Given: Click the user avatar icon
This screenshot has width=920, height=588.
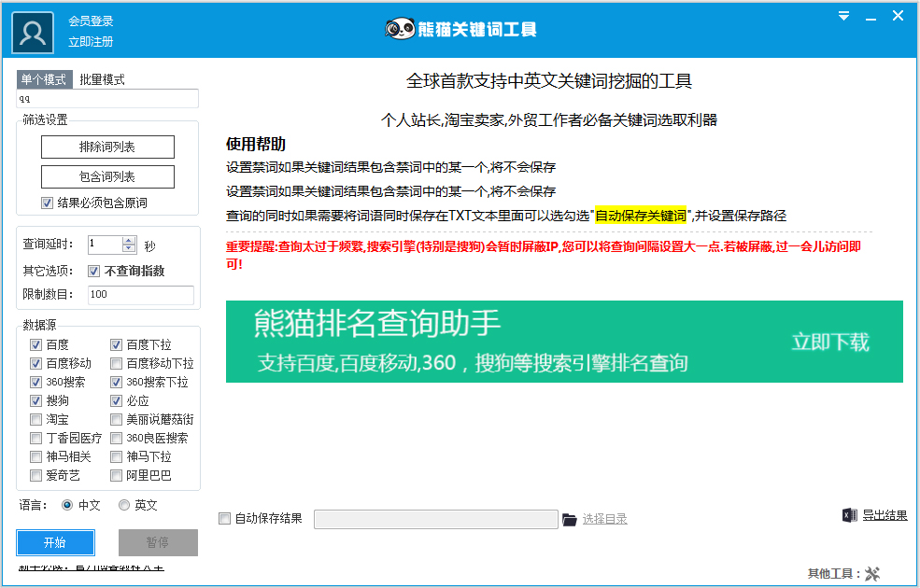Looking at the screenshot, I should click(33, 33).
